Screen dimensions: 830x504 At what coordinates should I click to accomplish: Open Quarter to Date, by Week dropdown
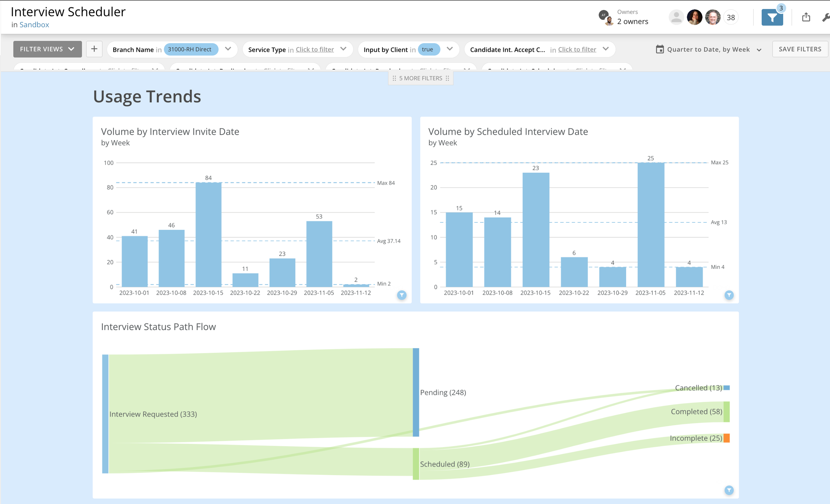click(709, 49)
